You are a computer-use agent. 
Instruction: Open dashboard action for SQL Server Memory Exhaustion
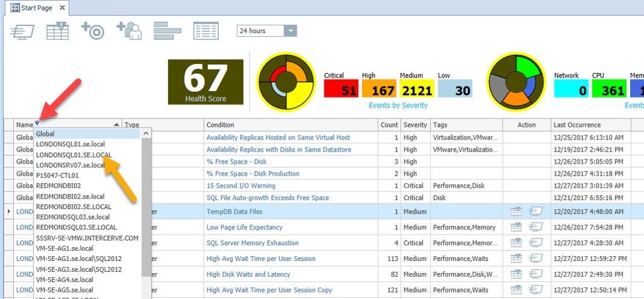point(535,243)
